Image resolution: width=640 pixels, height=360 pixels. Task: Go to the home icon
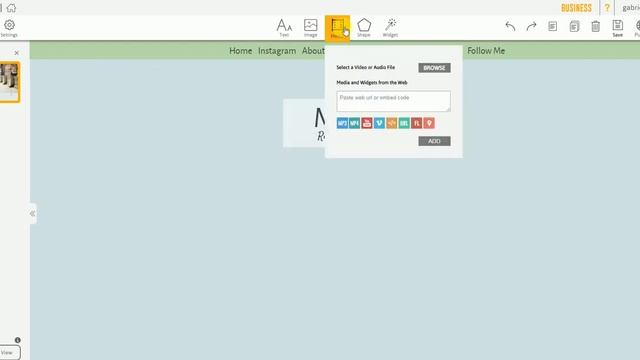[11, 7]
